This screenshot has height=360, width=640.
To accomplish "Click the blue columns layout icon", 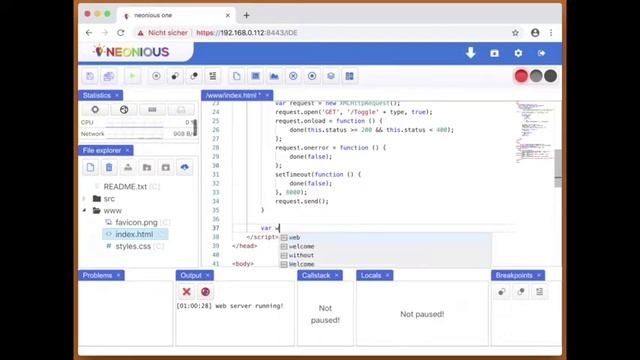I will [x=350, y=76].
